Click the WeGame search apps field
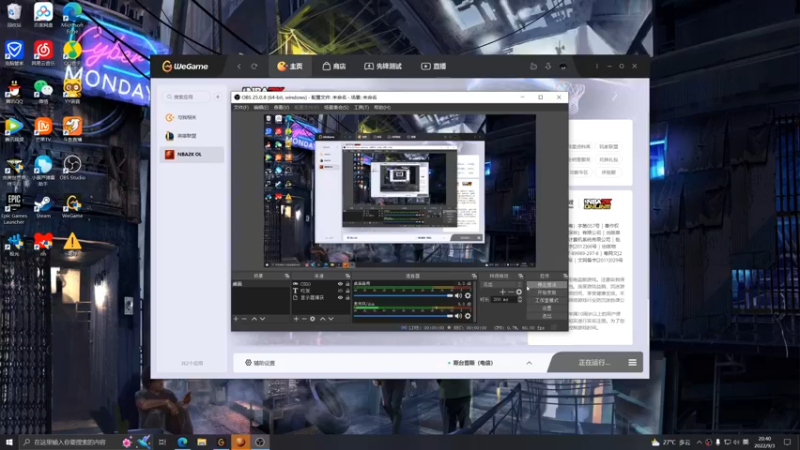Image resolution: width=800 pixels, height=450 pixels. [187, 97]
